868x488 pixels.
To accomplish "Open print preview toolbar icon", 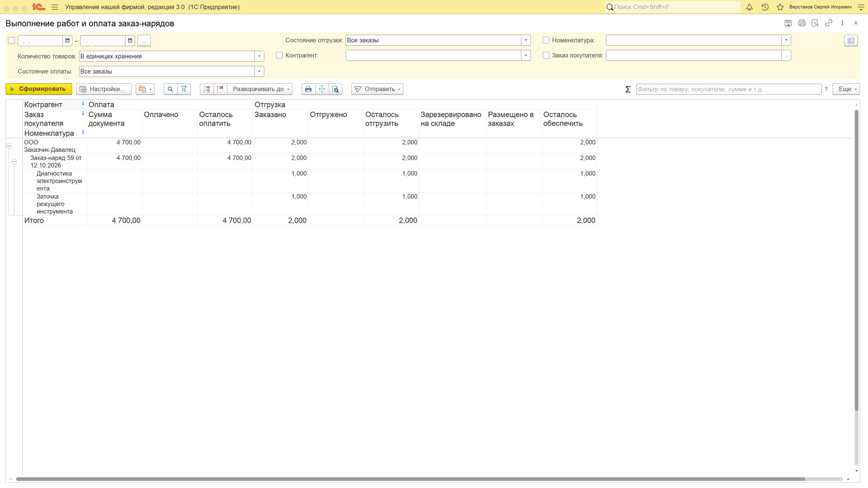I will pyautogui.click(x=335, y=89).
